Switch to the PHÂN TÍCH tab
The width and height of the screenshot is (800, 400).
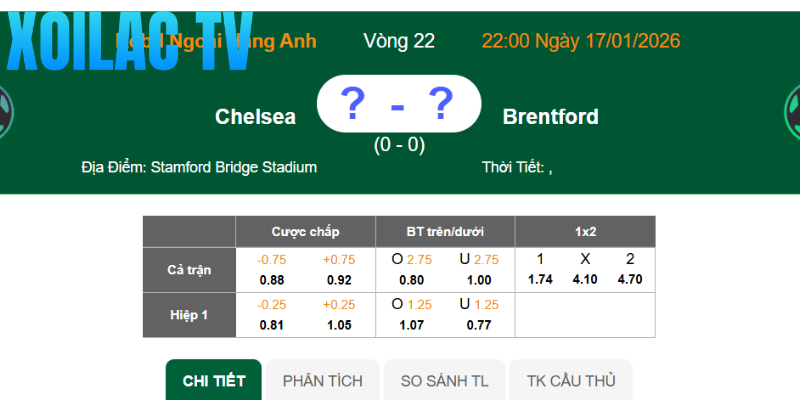tap(323, 381)
